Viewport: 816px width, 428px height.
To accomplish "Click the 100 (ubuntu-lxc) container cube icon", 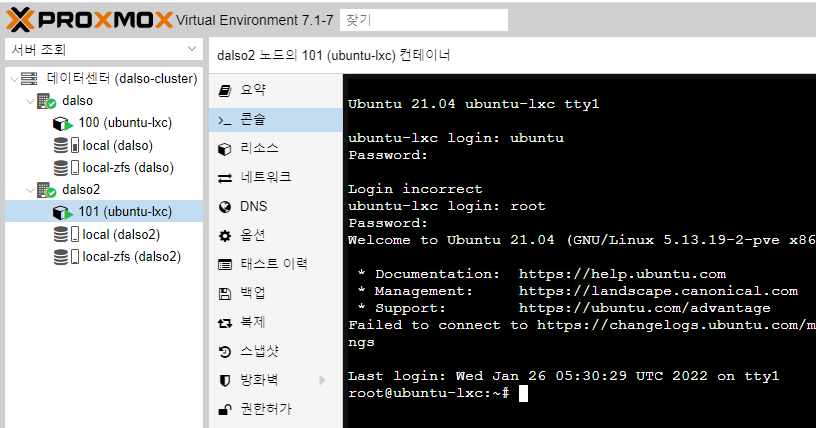I will click(62, 123).
